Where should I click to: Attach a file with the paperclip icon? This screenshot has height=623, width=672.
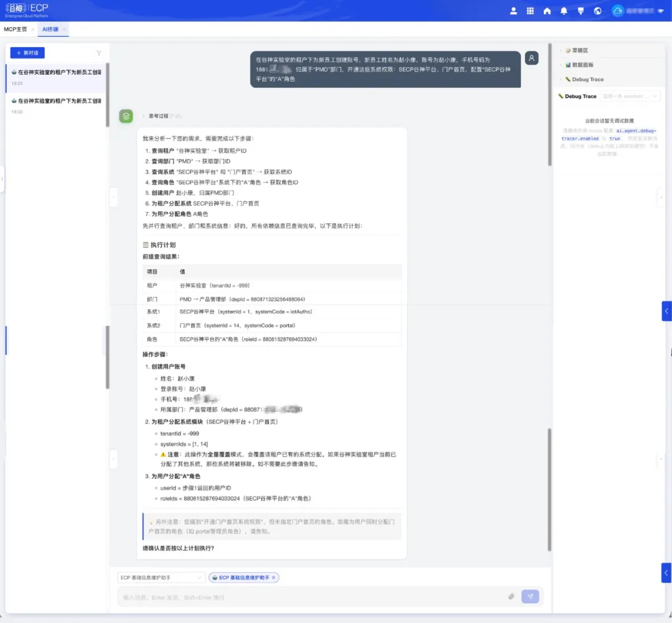(511, 596)
